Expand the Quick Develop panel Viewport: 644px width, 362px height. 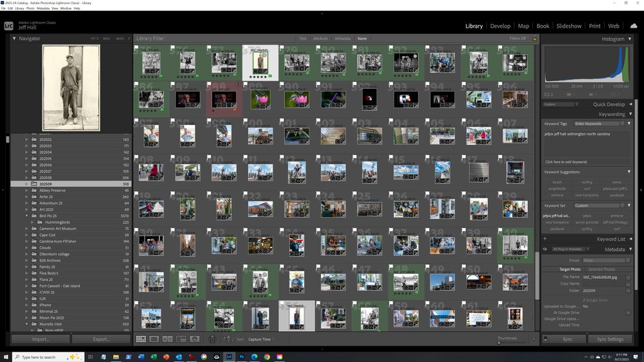click(630, 104)
